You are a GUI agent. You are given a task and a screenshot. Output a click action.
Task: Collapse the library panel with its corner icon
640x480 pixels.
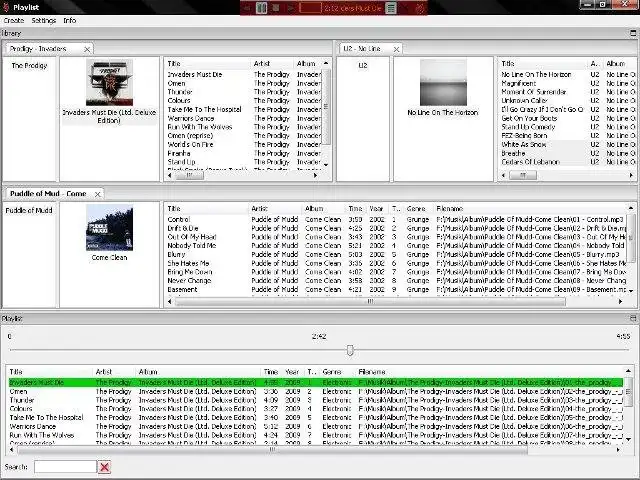click(x=633, y=33)
